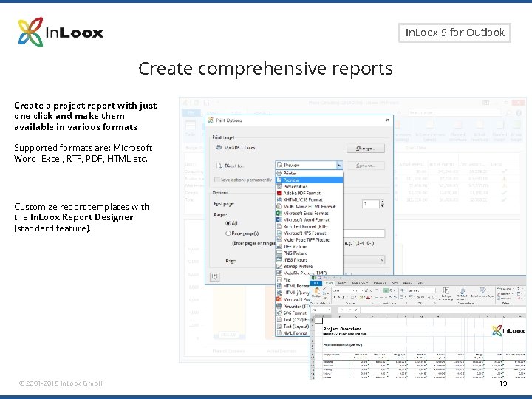
Task: Open the Print dropdown in Options
Action: [x=382, y=260]
